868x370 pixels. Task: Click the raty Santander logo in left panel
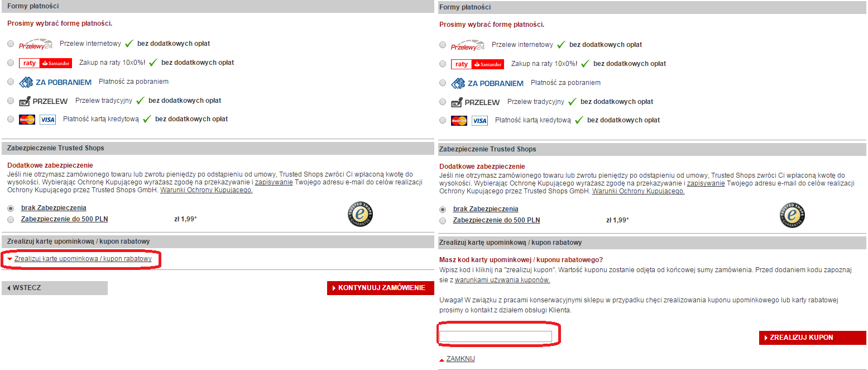point(45,63)
